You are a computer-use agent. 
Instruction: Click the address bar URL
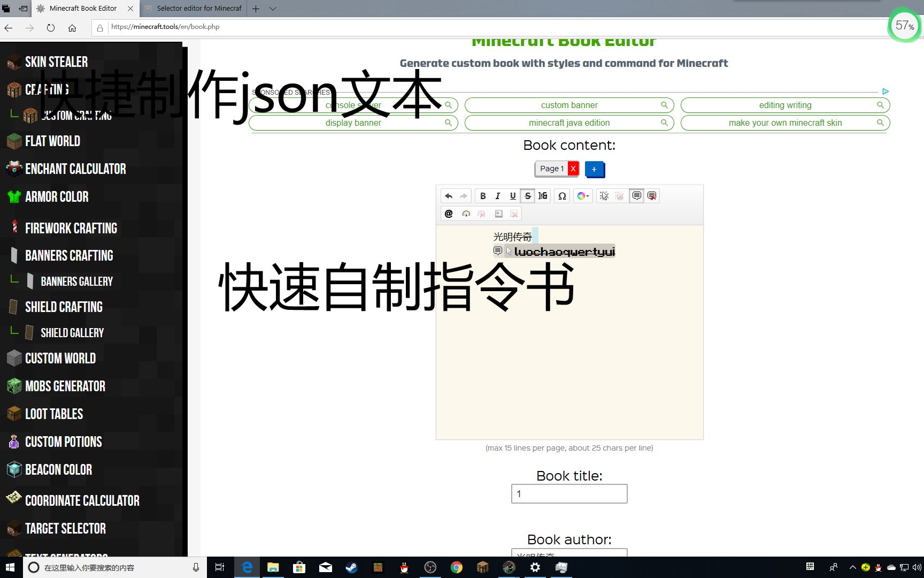pyautogui.click(x=165, y=27)
